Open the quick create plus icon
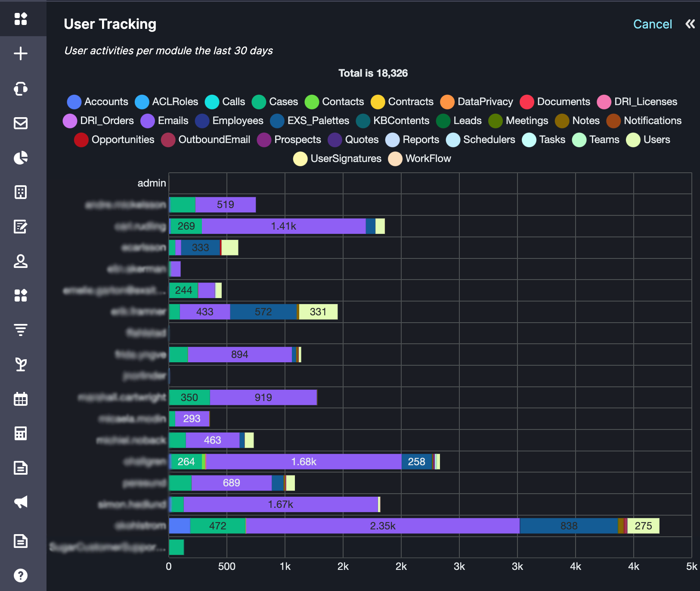The image size is (700, 591). 21,53
